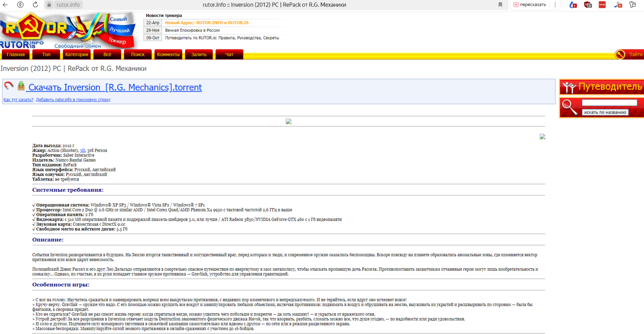Click the page title Inversion (2012) PC heading
The image size is (644, 334).
73,69
